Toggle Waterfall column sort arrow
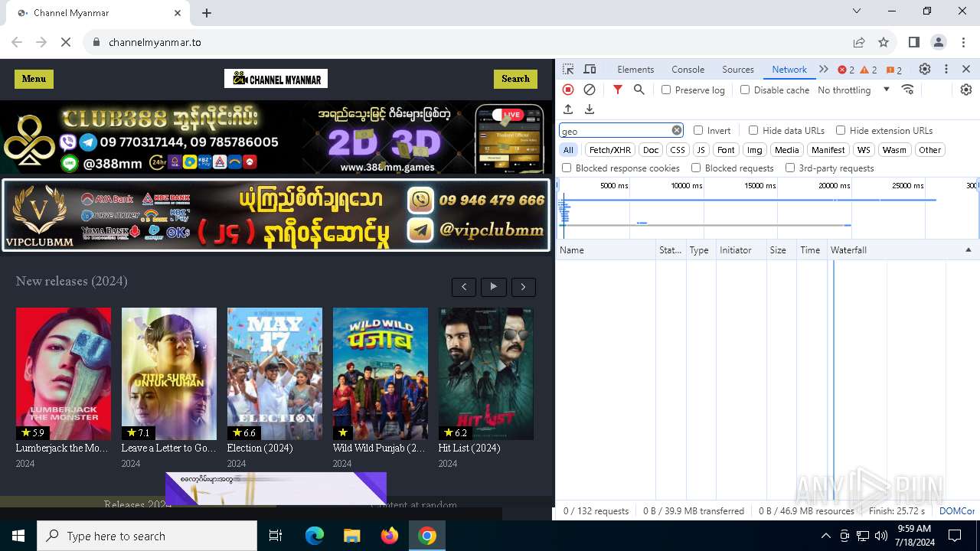This screenshot has width=980, height=551. [968, 250]
